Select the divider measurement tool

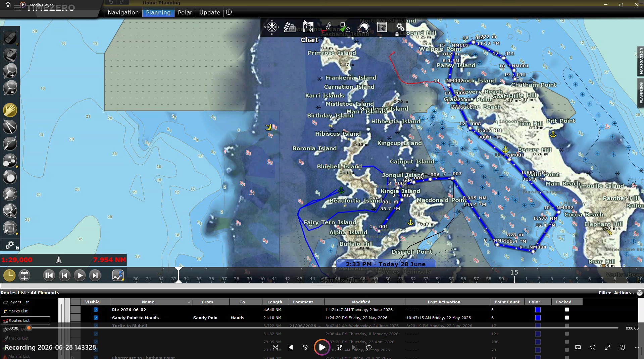pos(10,127)
